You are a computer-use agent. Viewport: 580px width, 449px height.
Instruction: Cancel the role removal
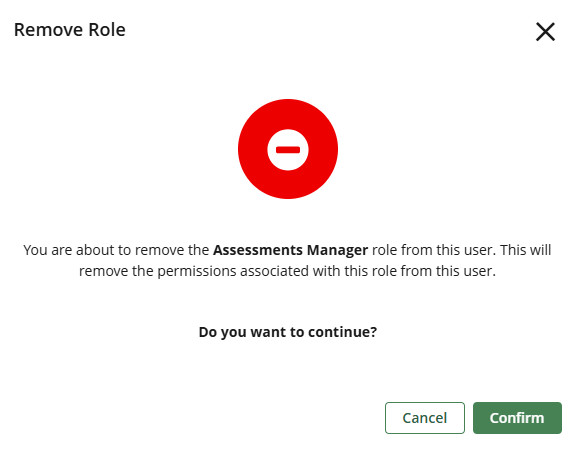[x=425, y=418]
